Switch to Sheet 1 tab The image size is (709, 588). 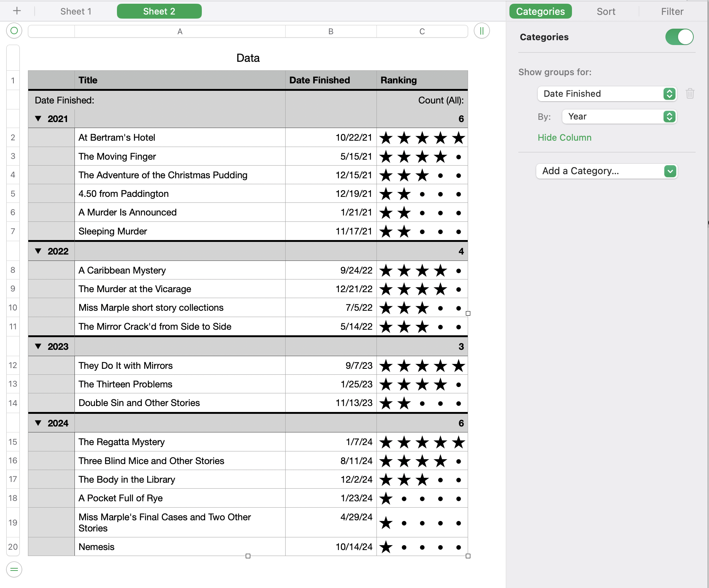(x=76, y=11)
